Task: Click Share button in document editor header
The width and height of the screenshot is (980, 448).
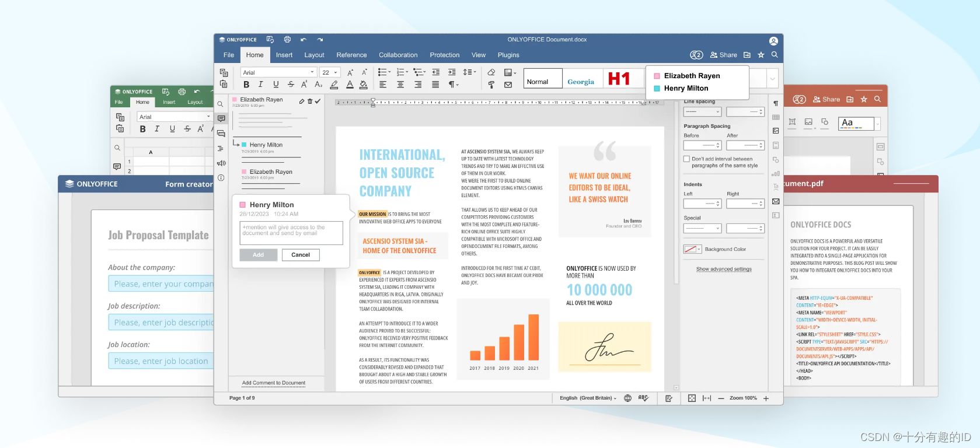Action: click(724, 55)
